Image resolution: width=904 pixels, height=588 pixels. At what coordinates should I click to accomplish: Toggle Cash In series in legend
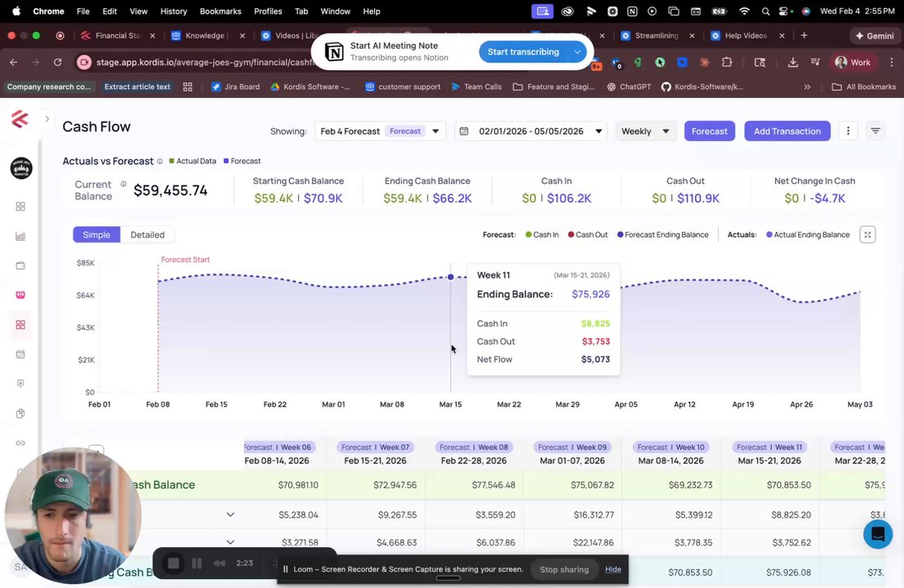542,234
